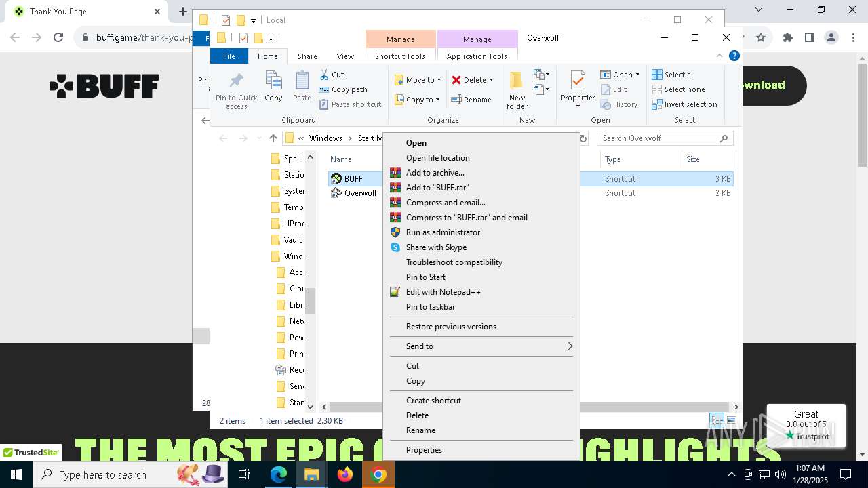Switch to the Application Tools tab
Viewport: 868px width, 488px height.
coord(477,56)
